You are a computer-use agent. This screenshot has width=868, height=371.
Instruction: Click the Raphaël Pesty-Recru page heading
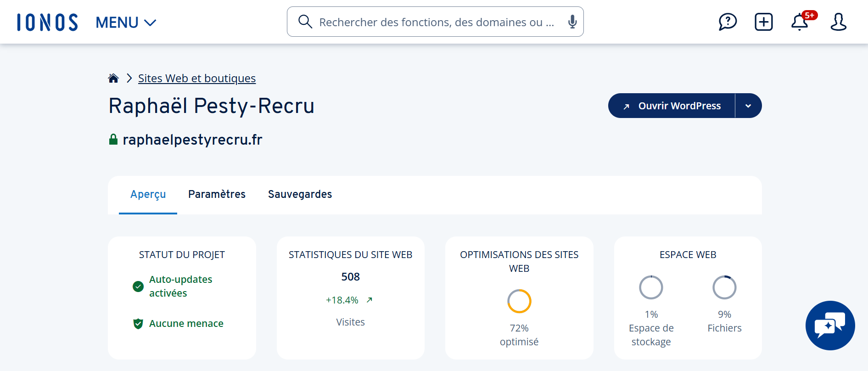(x=212, y=106)
